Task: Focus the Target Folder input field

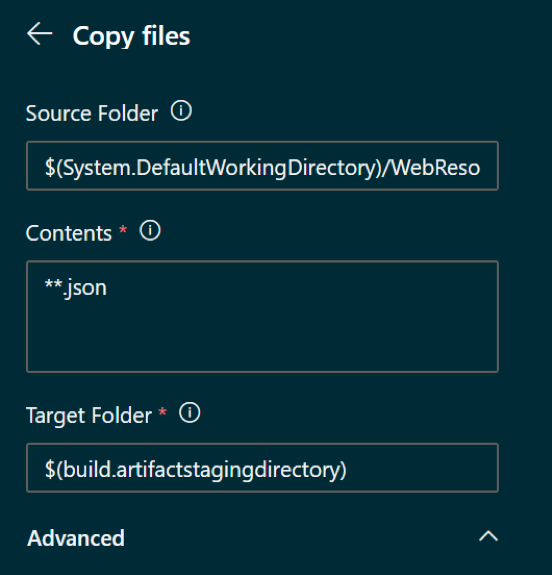Action: (x=262, y=468)
